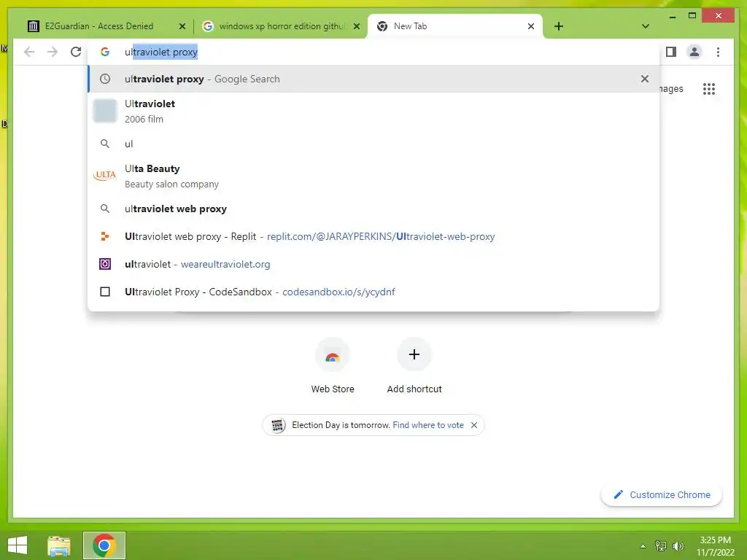Switch to windows xp horror edition tab
This screenshot has height=560, width=747.
click(281, 26)
